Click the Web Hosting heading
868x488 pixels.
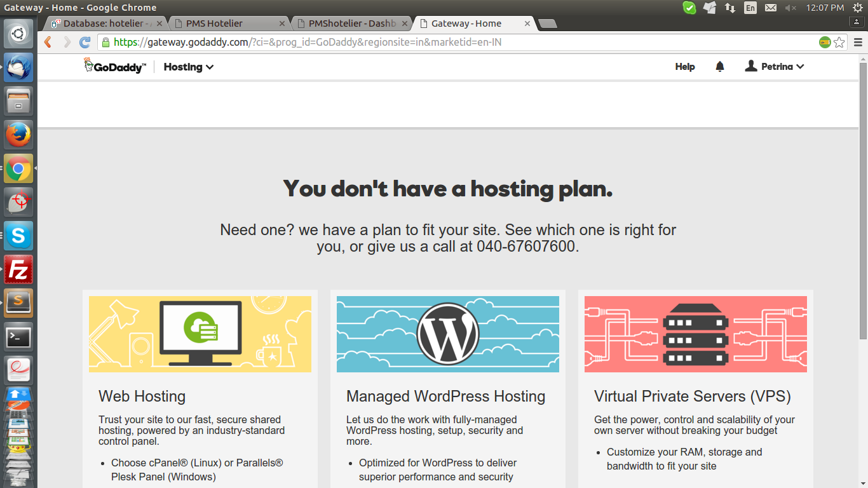tap(142, 396)
